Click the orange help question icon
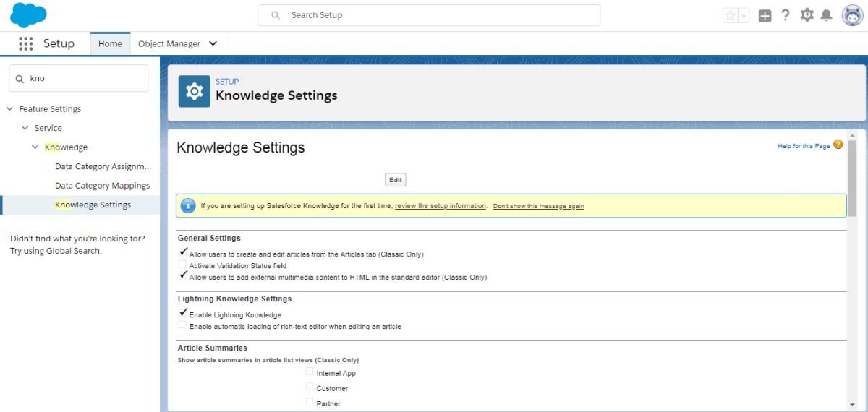This screenshot has width=868, height=412. point(838,145)
